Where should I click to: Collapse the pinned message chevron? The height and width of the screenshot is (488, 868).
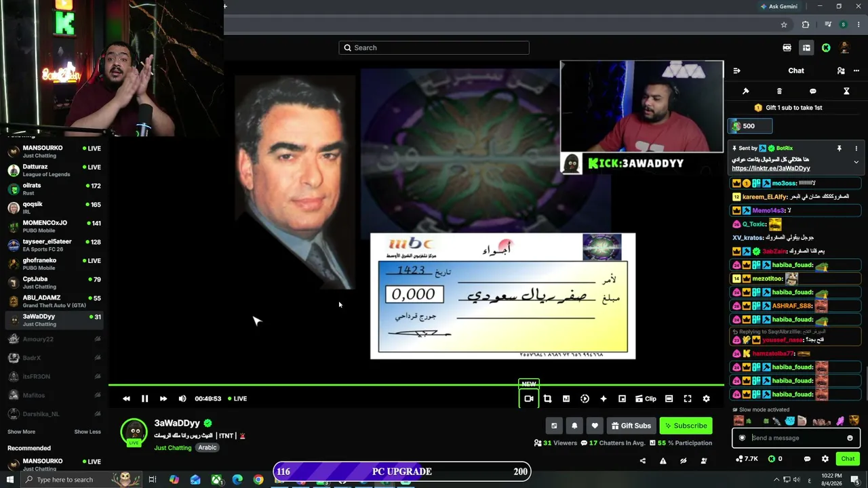tap(856, 162)
